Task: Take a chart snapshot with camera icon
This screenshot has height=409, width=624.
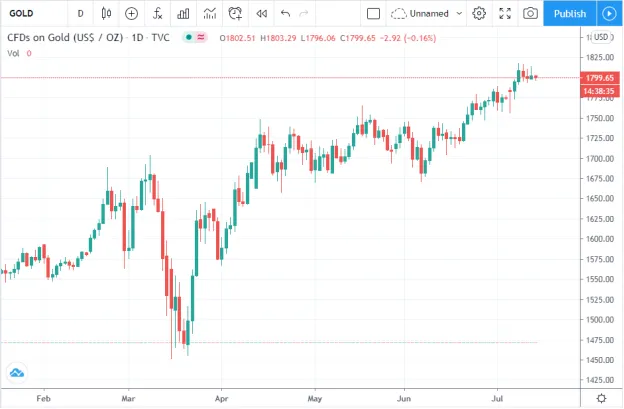Action: coord(530,14)
